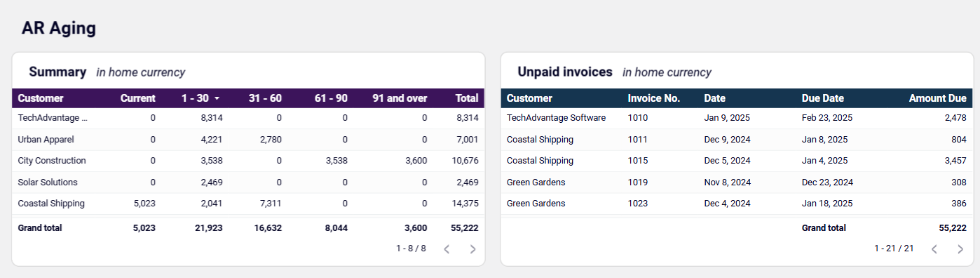Screen dimensions: 980x278
Task: Sort Summary by Current column header
Action: pos(138,98)
